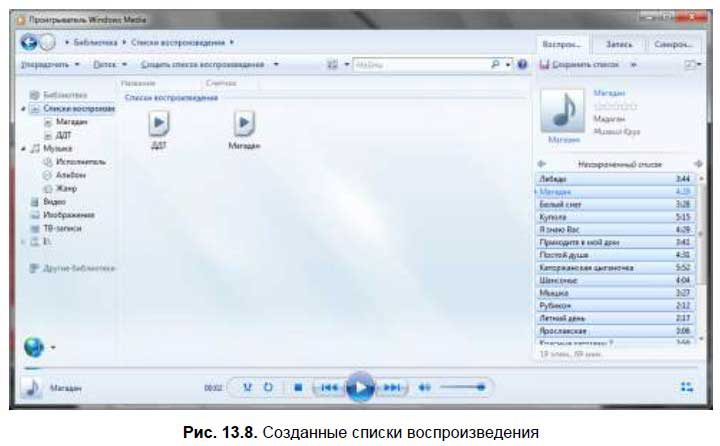The height and width of the screenshot is (446, 720).
Task: Click Создать список воспроизведения button
Action: 202,65
